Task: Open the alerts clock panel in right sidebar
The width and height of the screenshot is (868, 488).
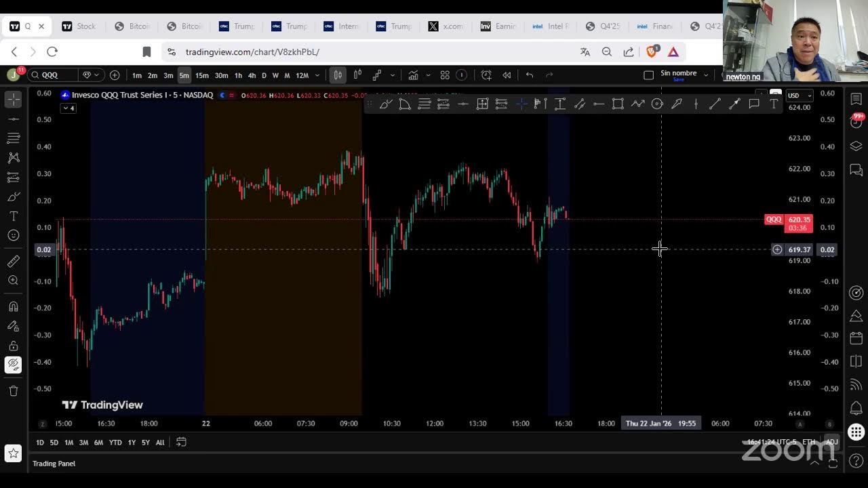Action: pos(856,123)
